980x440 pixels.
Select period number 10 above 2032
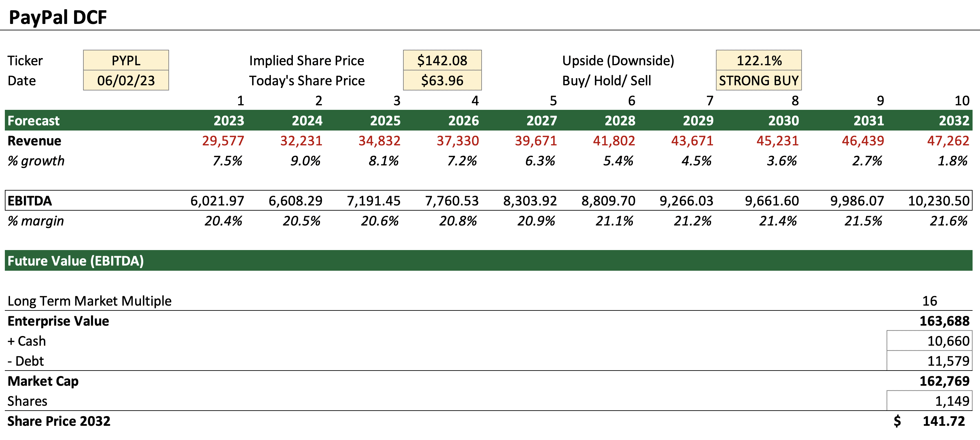[x=962, y=100]
